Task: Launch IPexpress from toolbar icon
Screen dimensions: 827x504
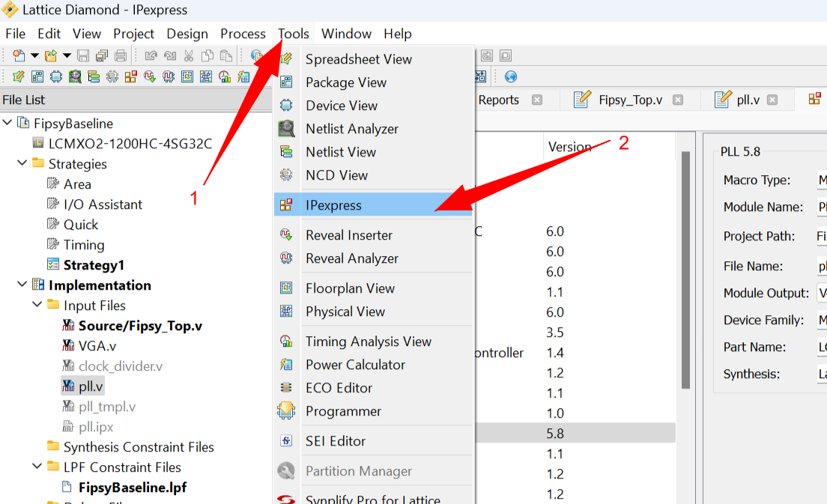Action: click(x=131, y=77)
